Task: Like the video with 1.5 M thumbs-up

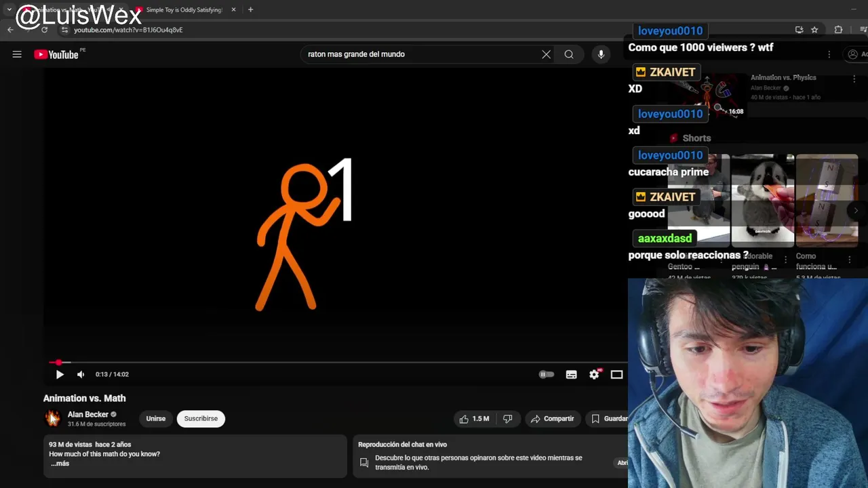Action: tap(474, 419)
